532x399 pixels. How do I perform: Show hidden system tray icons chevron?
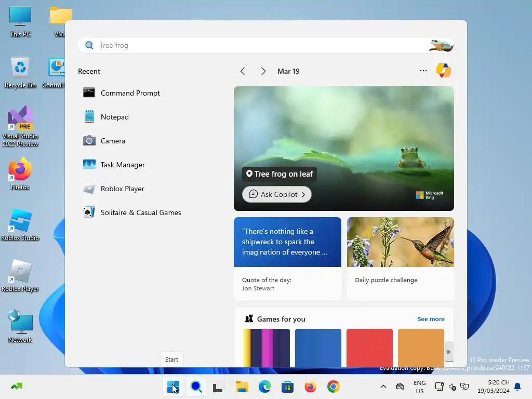[383, 387]
